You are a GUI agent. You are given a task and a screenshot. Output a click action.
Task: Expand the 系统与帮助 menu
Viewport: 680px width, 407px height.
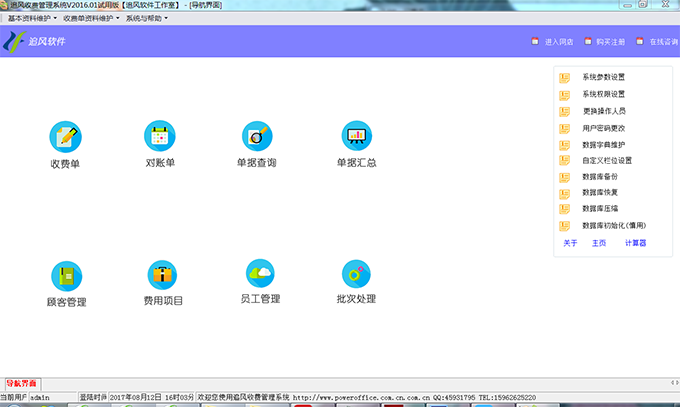tap(147, 18)
